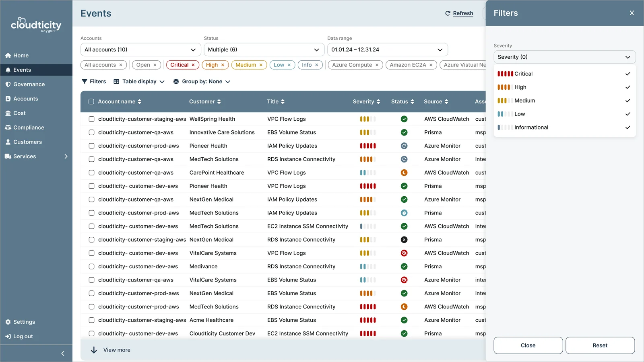The width and height of the screenshot is (644, 362).
Task: Click the Reset button in Filters
Action: pos(600,346)
